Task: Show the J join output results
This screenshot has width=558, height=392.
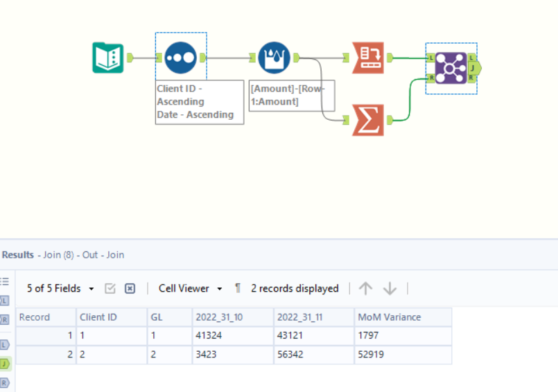Action: pos(5,363)
